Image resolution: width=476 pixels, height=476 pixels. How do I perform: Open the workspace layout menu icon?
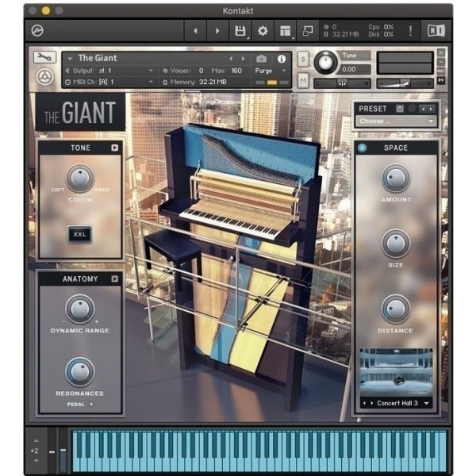(x=286, y=31)
